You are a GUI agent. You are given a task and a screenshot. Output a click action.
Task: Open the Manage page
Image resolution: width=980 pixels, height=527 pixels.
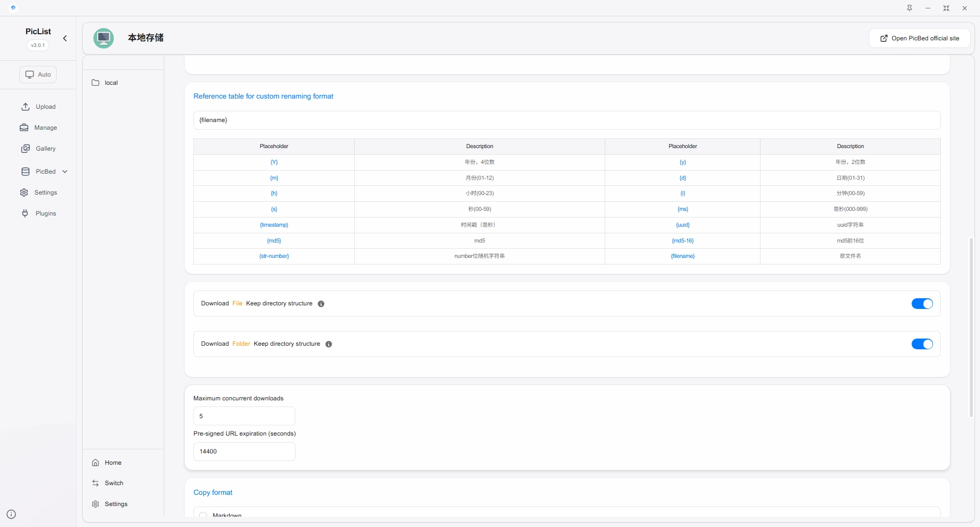coord(38,128)
